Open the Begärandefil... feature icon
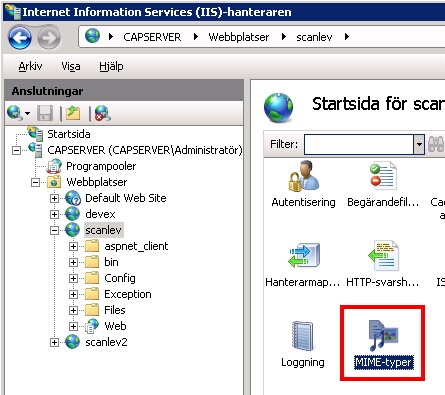This screenshot has height=395, width=445. click(x=383, y=176)
